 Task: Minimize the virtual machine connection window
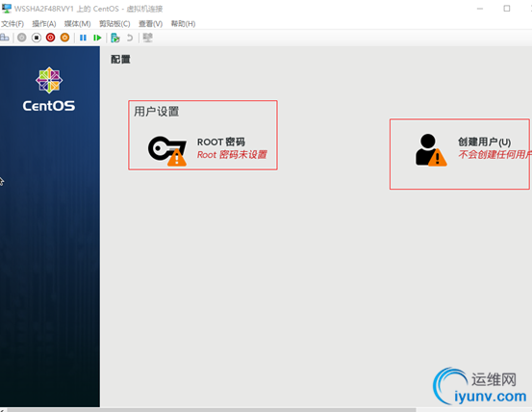[x=480, y=9]
